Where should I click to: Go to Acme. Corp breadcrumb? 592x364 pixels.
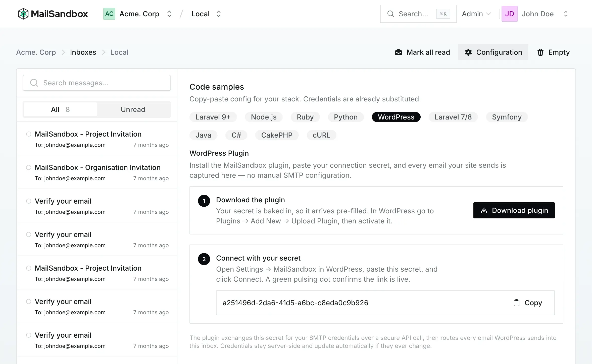point(36,52)
